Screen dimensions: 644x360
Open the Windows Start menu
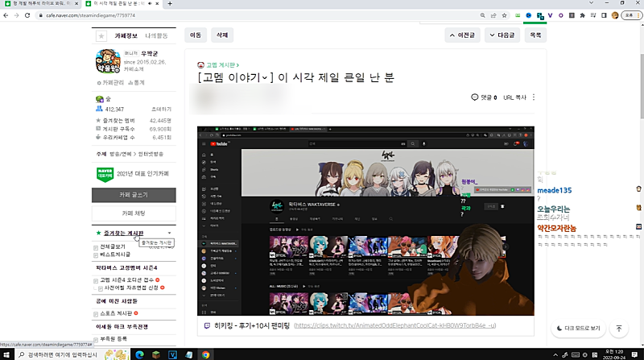point(6,354)
